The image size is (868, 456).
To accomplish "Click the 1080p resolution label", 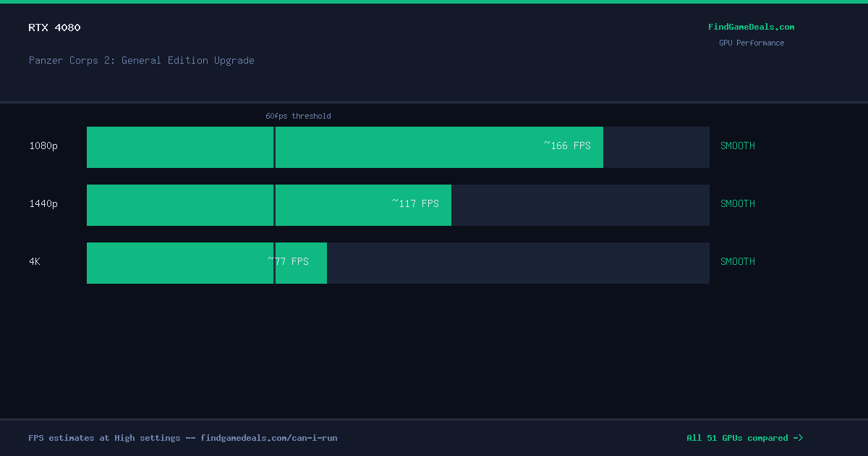I will 43,145.
